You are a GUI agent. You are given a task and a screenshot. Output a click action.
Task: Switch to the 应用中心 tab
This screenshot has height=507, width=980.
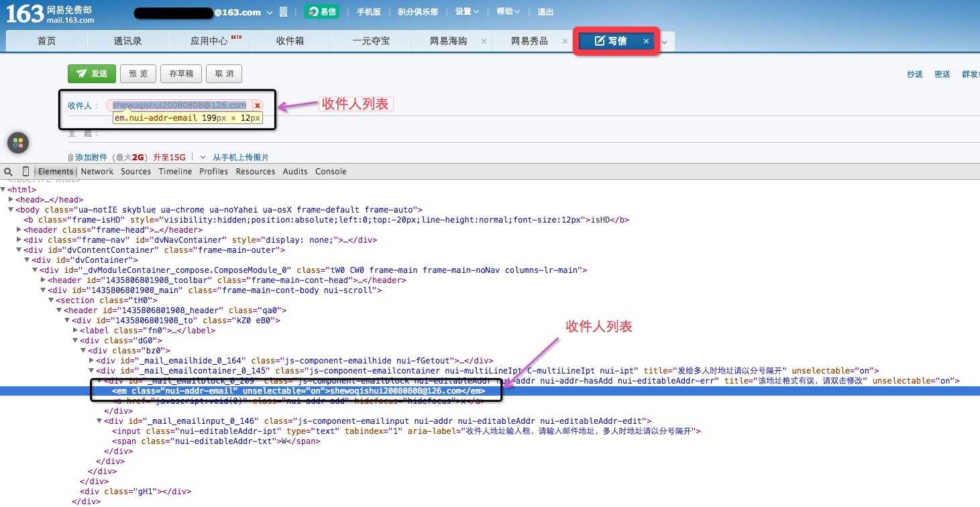click(209, 41)
